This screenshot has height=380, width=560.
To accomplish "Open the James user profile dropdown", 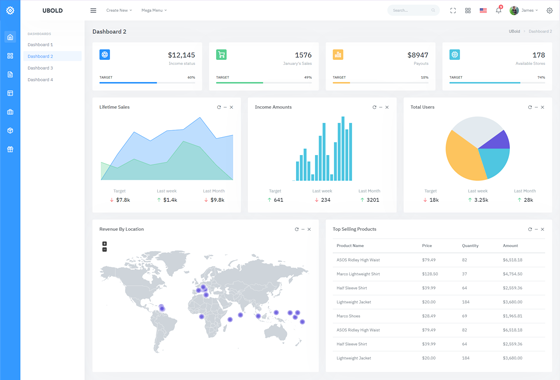I will (x=524, y=10).
